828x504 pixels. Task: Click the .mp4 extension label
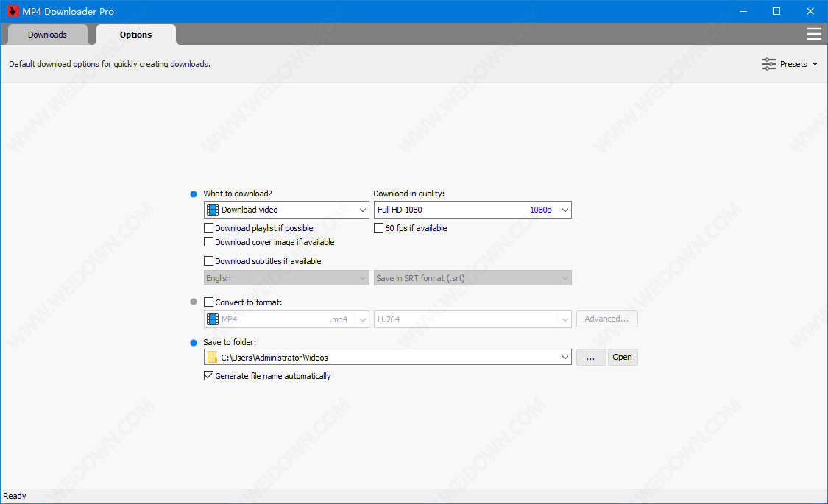tap(339, 319)
